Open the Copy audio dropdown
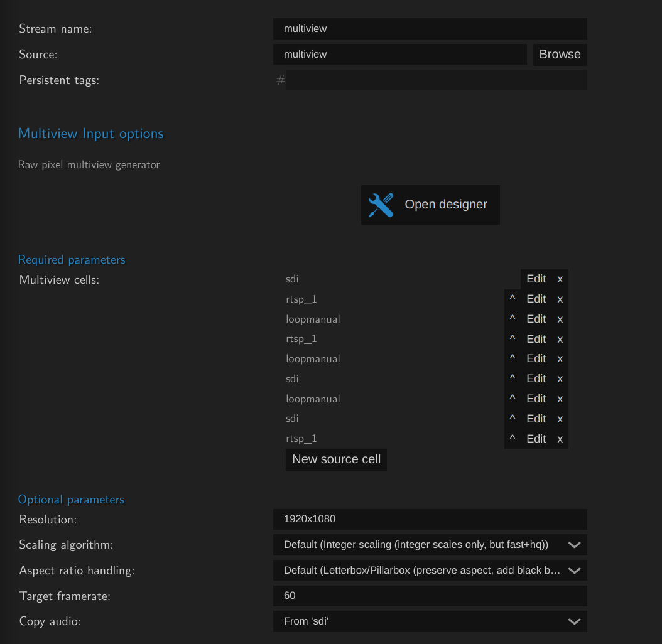Image resolution: width=662 pixels, height=644 pixels. point(430,621)
